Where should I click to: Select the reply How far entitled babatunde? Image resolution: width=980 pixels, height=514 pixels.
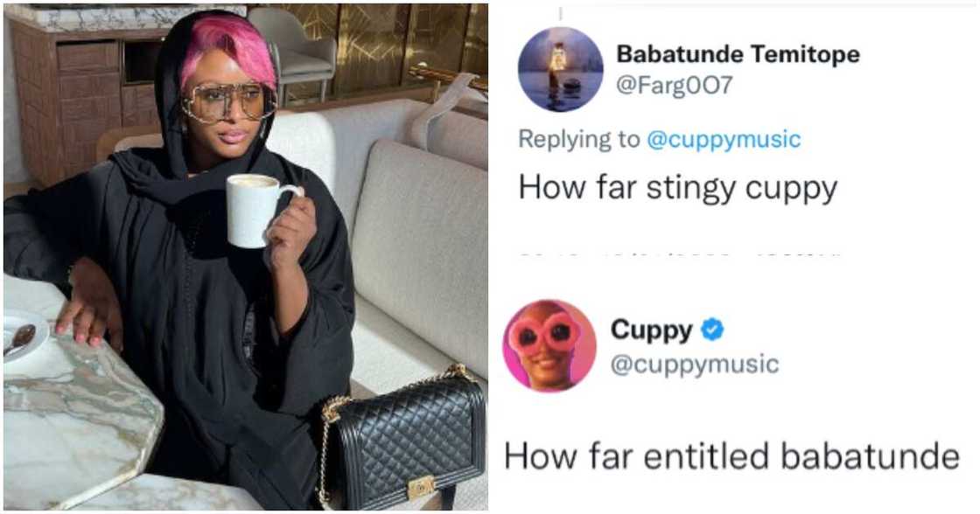pos(731,456)
